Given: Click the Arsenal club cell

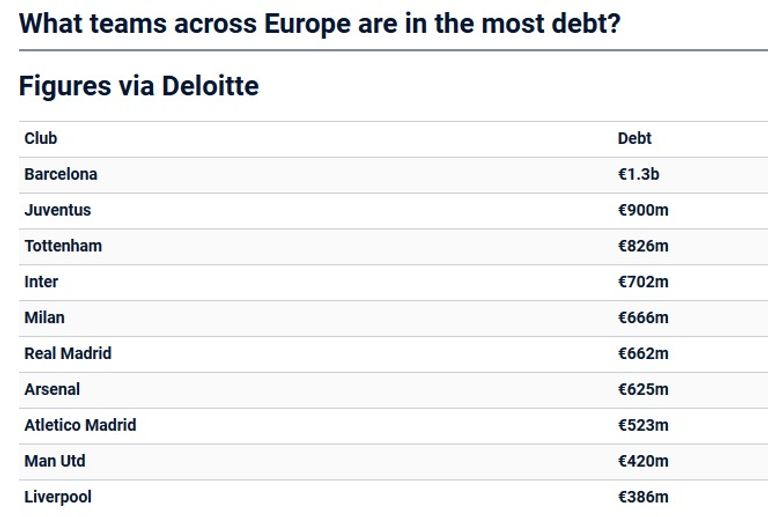Looking at the screenshot, I should 52,390.
